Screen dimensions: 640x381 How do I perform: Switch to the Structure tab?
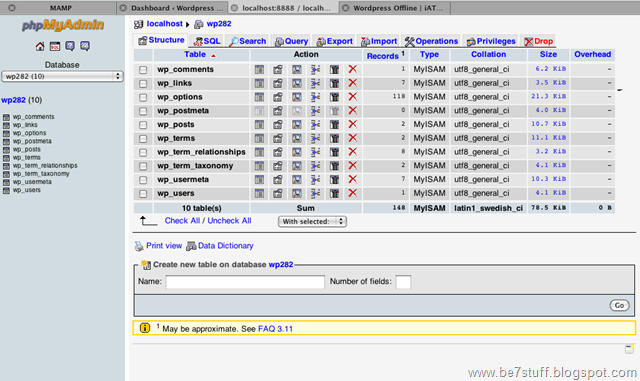click(x=161, y=40)
